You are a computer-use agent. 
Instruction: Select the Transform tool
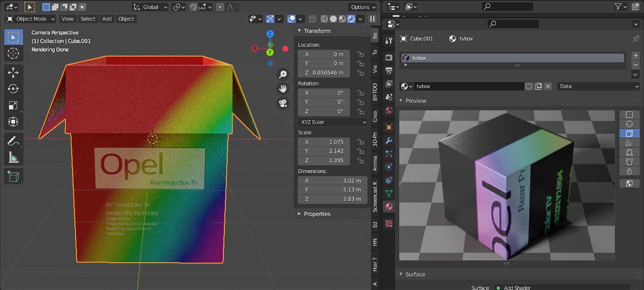point(13,122)
